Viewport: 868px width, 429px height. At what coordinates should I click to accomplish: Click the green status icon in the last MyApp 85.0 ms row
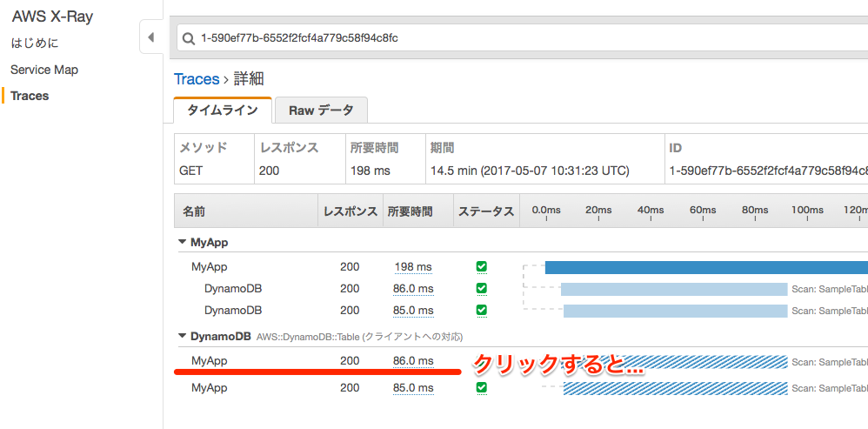482,387
